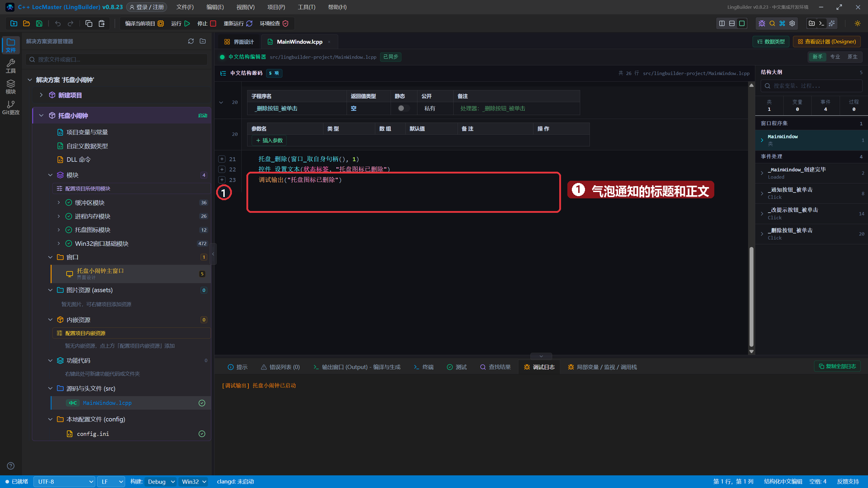Open the 模块 sidebar panel
The height and width of the screenshot is (488, 868).
(x=11, y=87)
